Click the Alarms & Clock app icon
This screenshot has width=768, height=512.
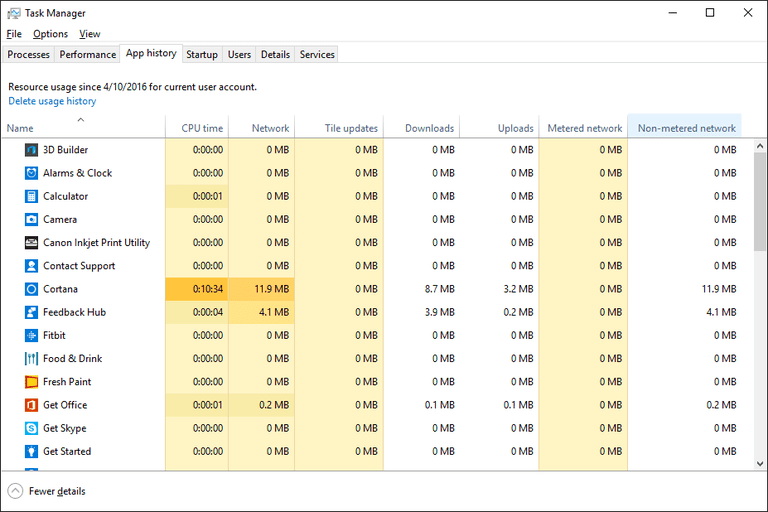point(31,173)
